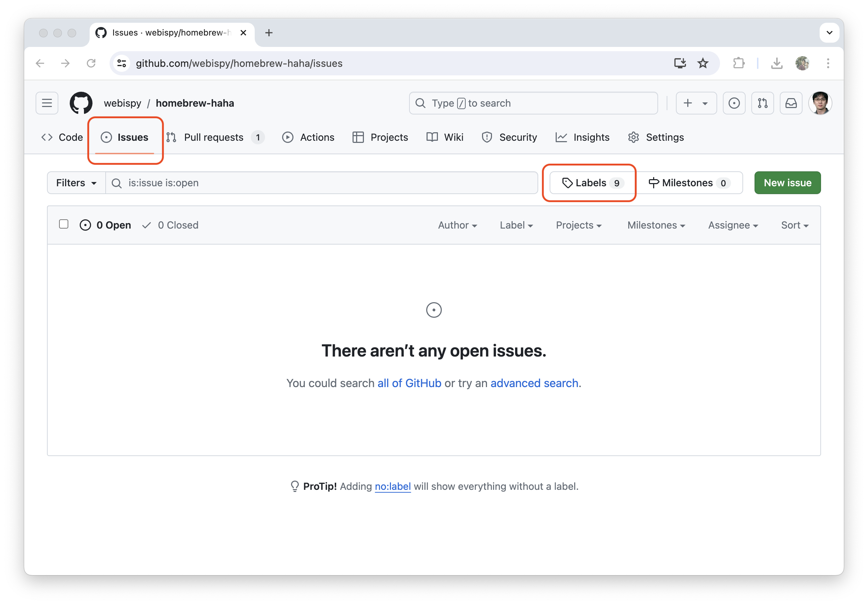868x605 pixels.
Task: Open the Assignee filter dropdown
Action: coord(733,225)
